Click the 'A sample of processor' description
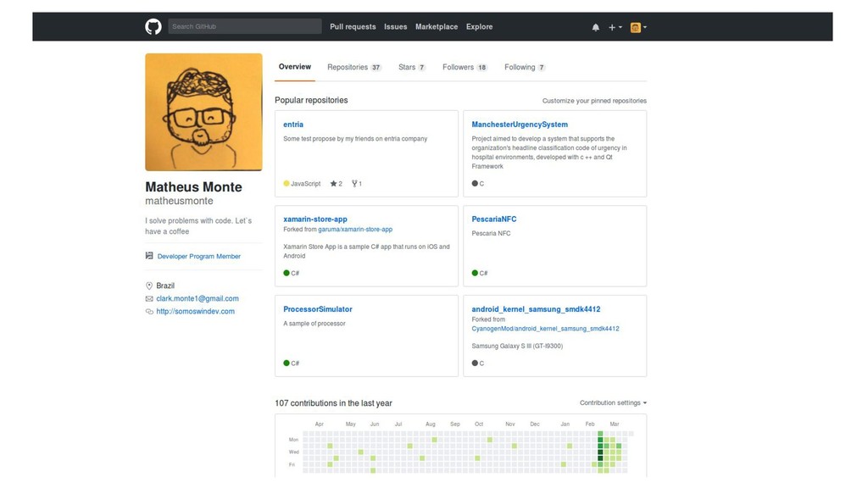The image size is (868, 488). pyautogui.click(x=314, y=324)
